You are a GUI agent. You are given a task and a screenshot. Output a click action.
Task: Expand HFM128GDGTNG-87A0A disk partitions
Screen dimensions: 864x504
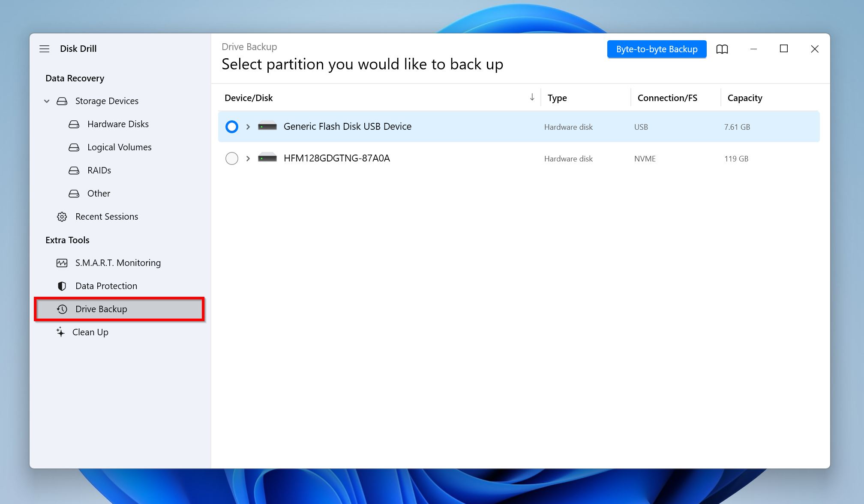pyautogui.click(x=247, y=158)
